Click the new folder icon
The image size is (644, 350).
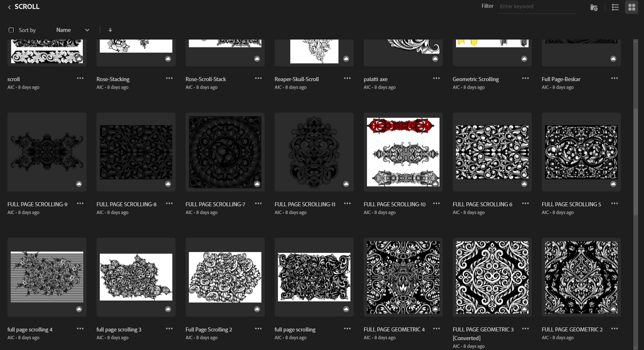594,7
